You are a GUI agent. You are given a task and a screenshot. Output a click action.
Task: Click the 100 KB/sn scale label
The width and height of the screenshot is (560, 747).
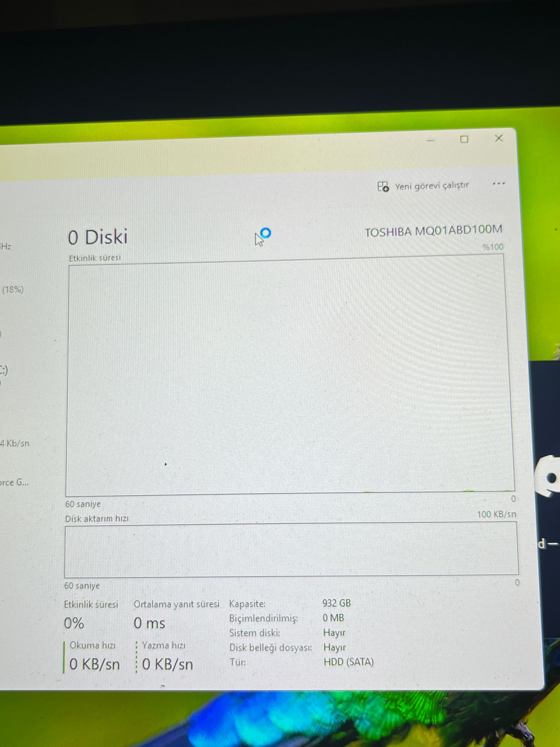pos(497,514)
